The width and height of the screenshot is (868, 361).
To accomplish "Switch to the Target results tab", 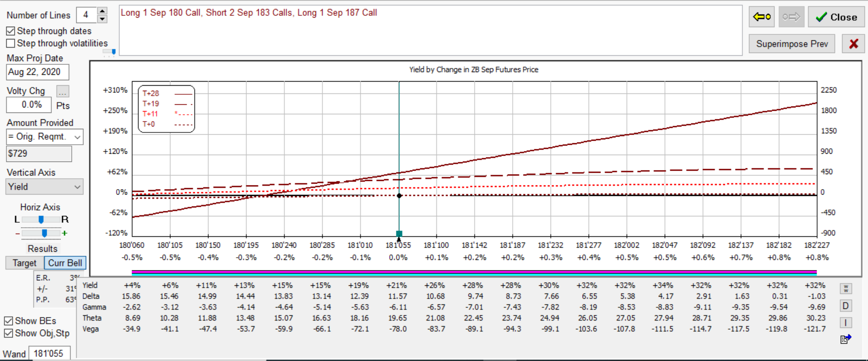I will [x=24, y=263].
